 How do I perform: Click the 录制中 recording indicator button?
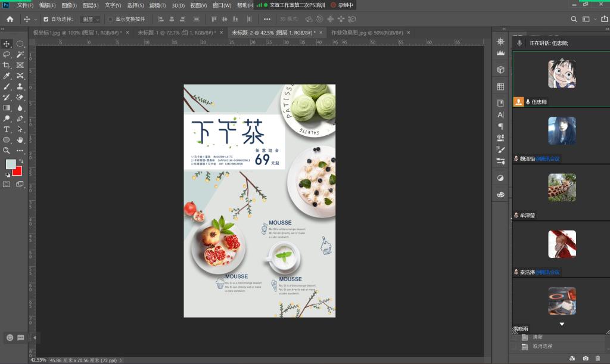pos(343,5)
